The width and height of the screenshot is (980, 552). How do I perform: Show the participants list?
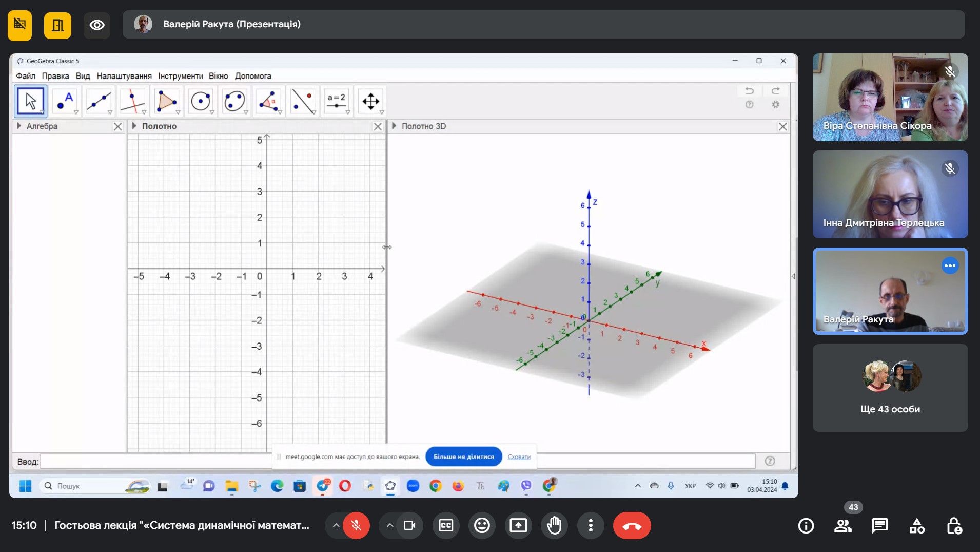tap(843, 525)
